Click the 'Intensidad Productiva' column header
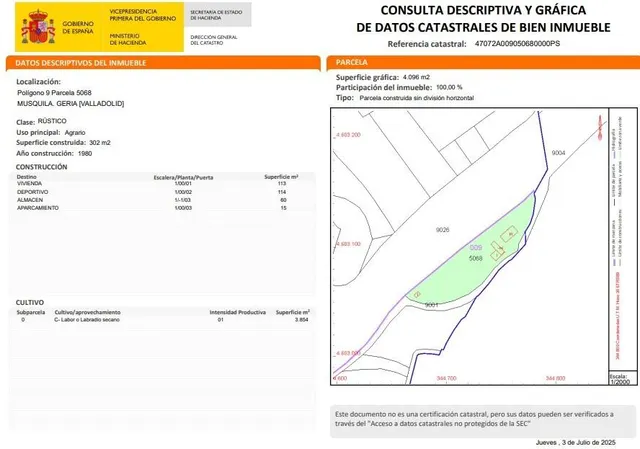The image size is (640, 449). (x=238, y=312)
